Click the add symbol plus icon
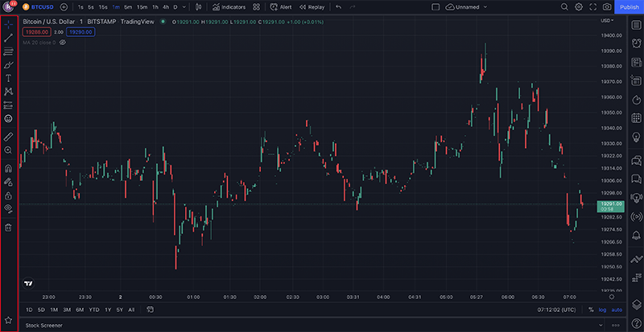644x332 pixels. click(x=64, y=7)
